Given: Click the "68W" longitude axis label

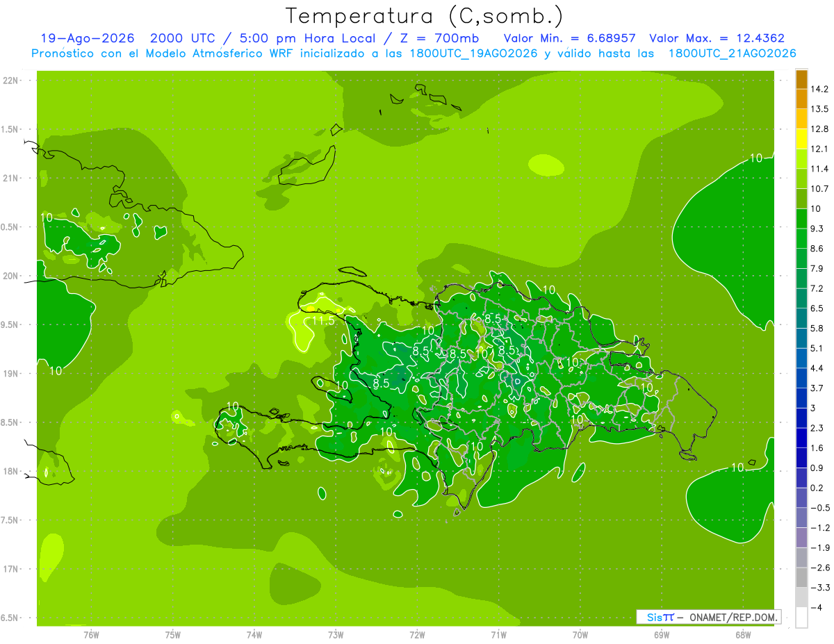Looking at the screenshot, I should 743,634.
